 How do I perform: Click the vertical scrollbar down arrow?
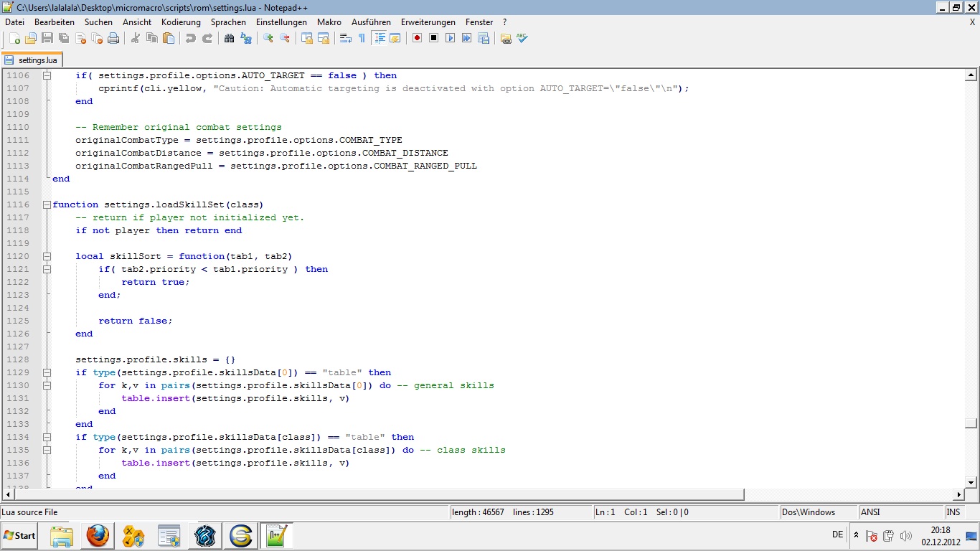971,483
